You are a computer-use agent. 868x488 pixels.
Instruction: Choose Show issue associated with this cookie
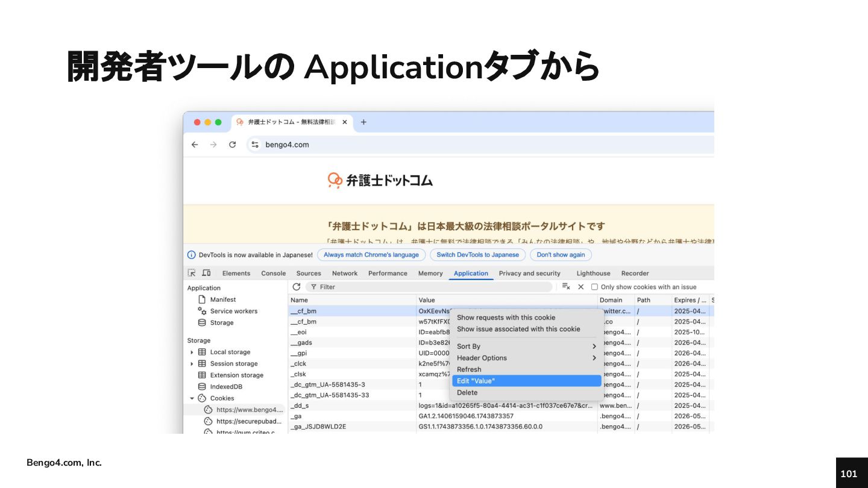point(527,329)
